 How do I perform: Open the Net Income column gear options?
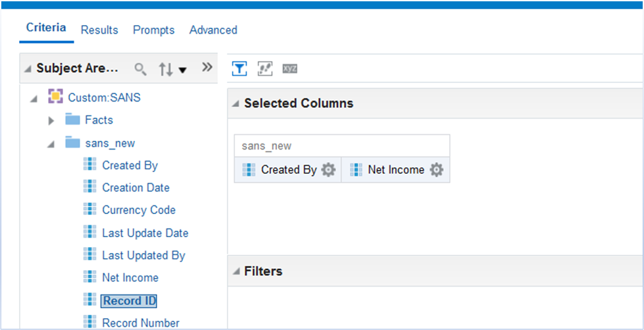(436, 170)
